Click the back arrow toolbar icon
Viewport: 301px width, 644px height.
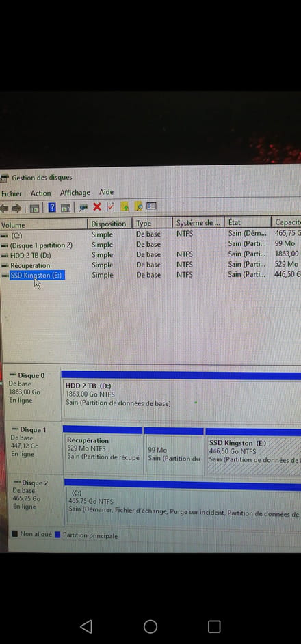[x=4, y=209]
